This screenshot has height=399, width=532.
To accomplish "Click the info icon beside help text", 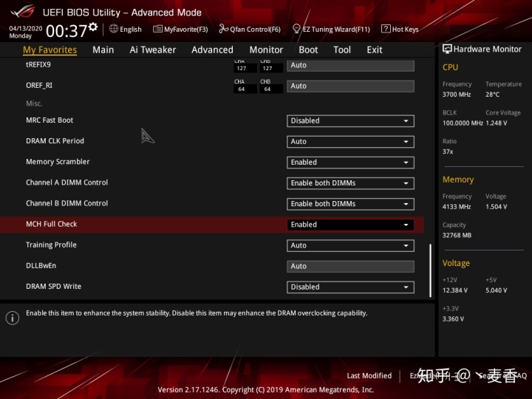I will tap(13, 318).
